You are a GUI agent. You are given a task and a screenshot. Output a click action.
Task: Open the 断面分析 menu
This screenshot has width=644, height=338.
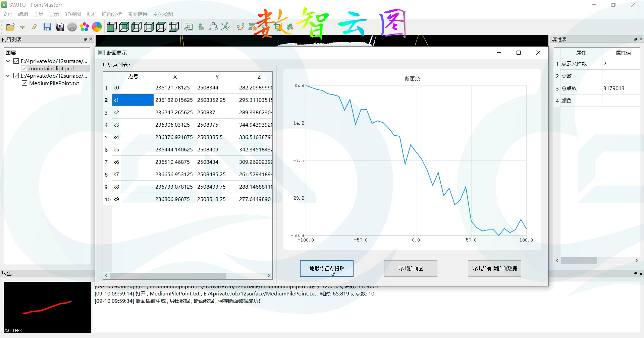click(x=112, y=14)
